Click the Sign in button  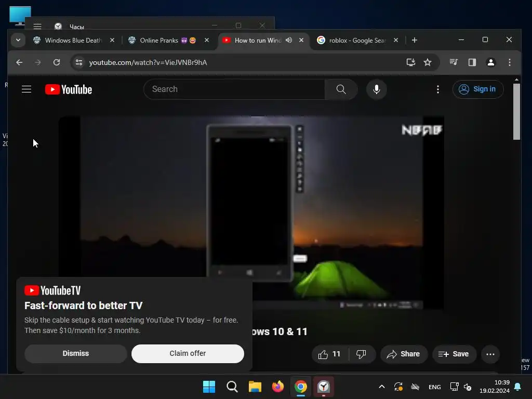[x=478, y=89]
